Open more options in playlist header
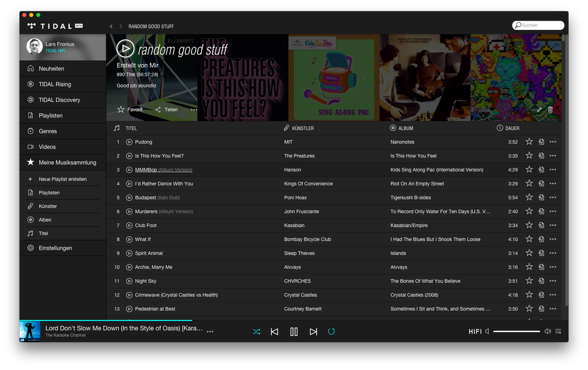The image size is (588, 370). pyautogui.click(x=194, y=110)
